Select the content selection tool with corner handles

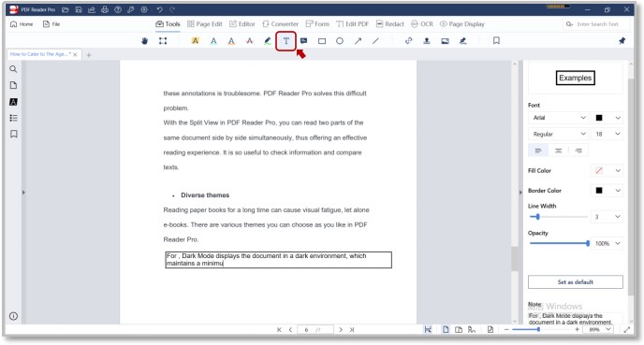coord(163,41)
